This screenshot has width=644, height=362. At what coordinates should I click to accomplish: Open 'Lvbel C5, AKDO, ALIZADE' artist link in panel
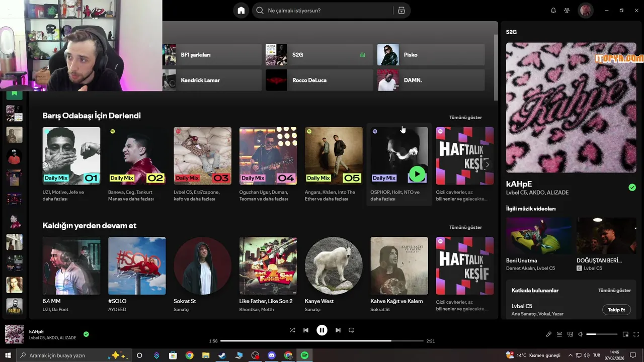pyautogui.click(x=537, y=193)
